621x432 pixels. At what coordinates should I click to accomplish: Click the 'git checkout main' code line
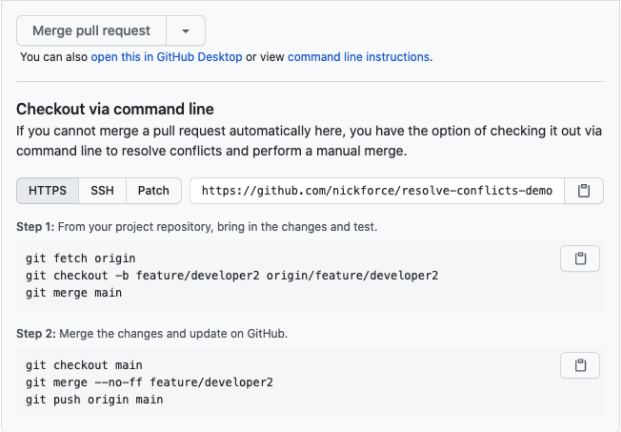click(x=84, y=365)
